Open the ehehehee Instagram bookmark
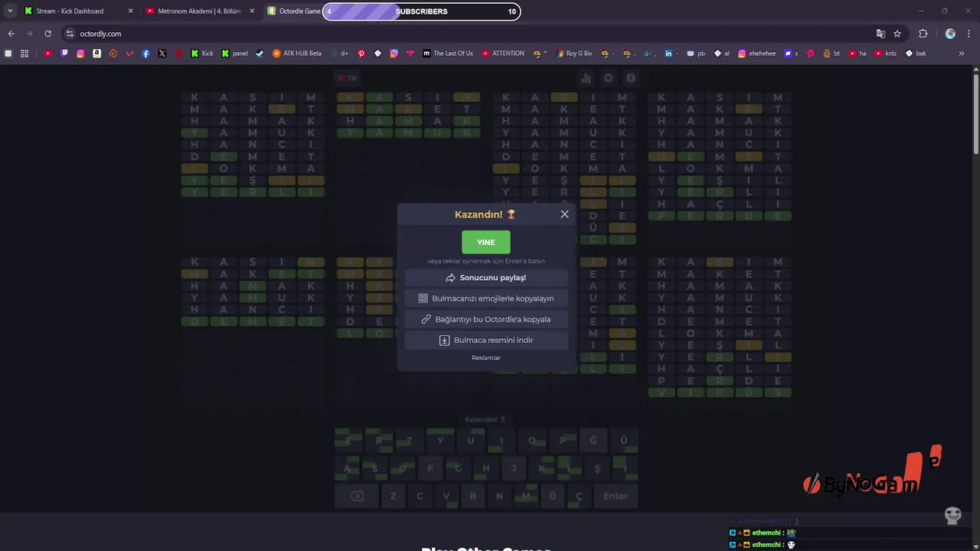Image resolution: width=980 pixels, height=551 pixels. 756,54
